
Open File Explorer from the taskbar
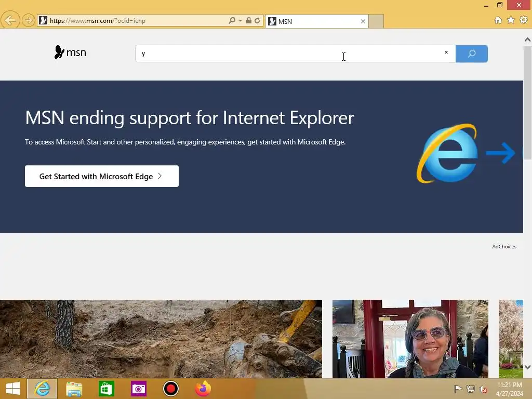[x=74, y=389]
